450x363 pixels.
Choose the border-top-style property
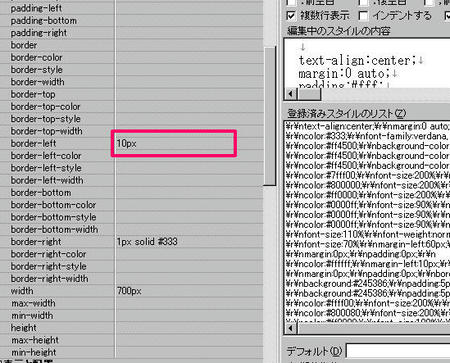tap(132, 119)
